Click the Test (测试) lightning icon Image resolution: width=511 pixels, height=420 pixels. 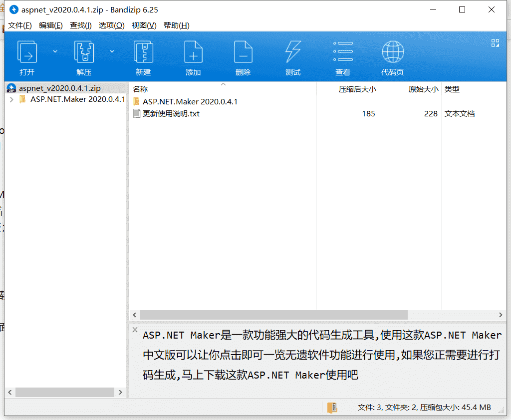(x=293, y=52)
